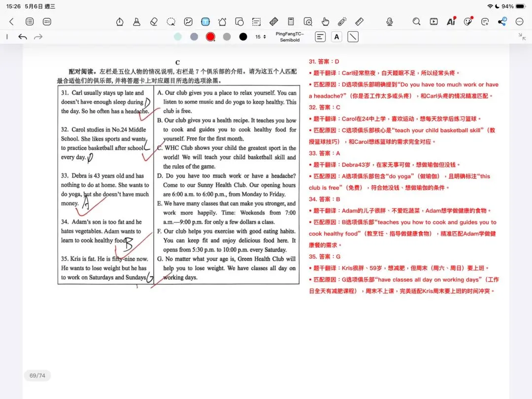Pick the black color swatch
This screenshot has width=532, height=399.
pyautogui.click(x=243, y=36)
